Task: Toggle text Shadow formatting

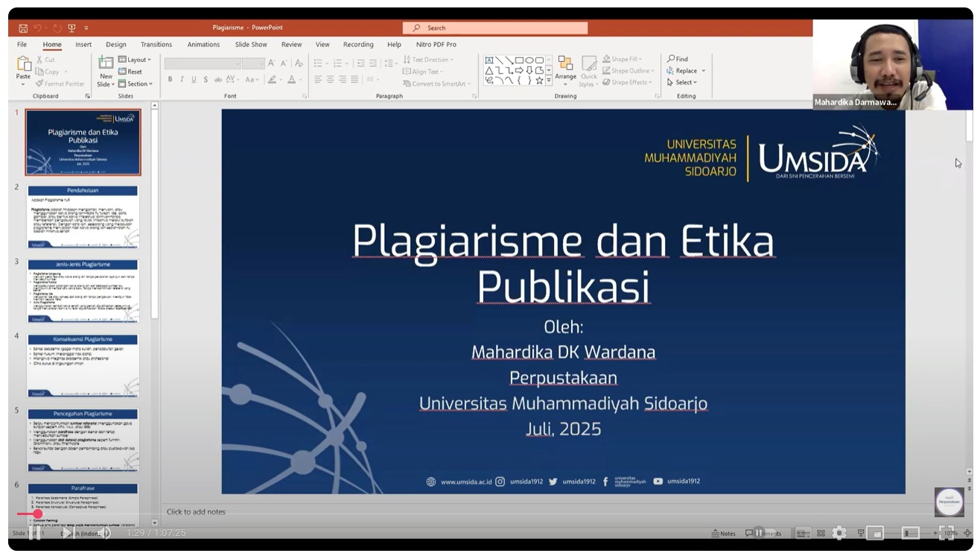Action: tap(206, 79)
